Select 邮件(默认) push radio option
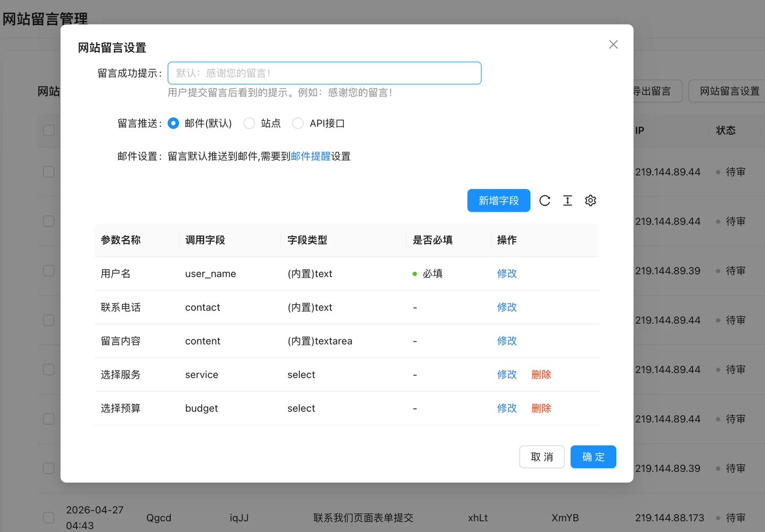Image resolution: width=765 pixels, height=532 pixels. (x=173, y=123)
